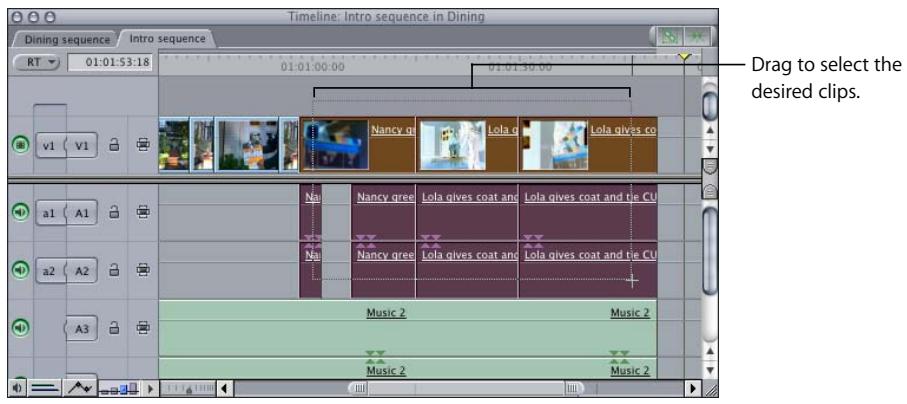Mute the A1 audio track
The height and width of the screenshot is (404, 907).
(21, 212)
